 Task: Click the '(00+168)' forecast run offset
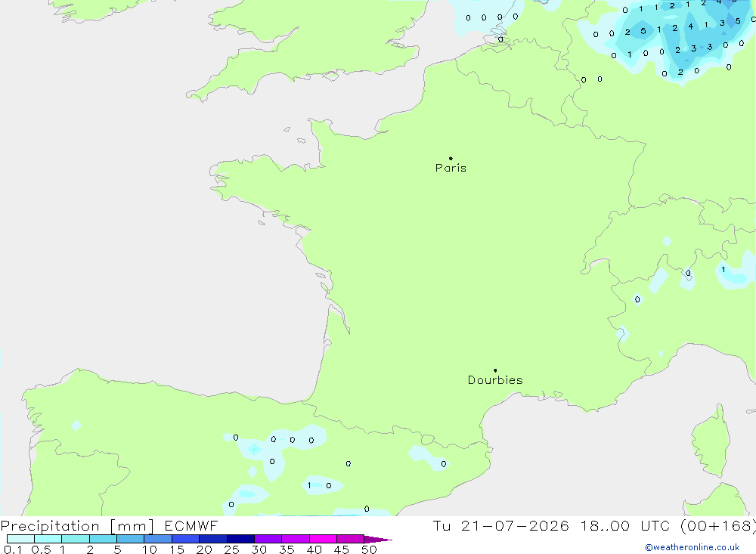pyautogui.click(x=718, y=525)
